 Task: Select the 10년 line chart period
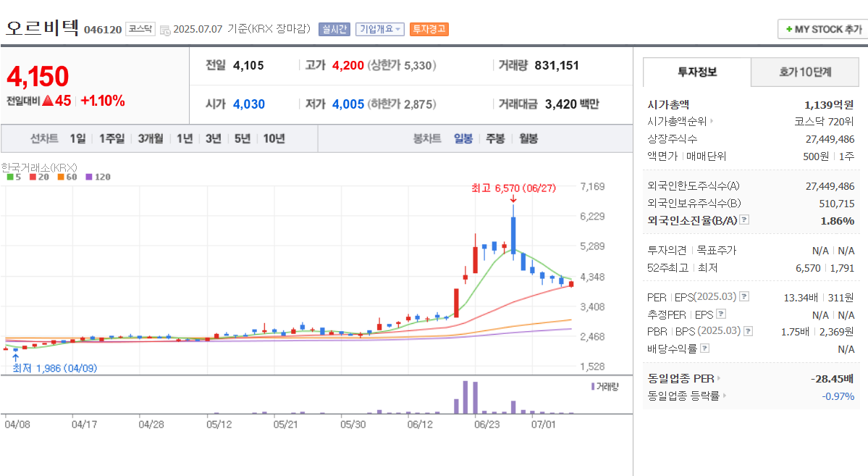[274, 138]
